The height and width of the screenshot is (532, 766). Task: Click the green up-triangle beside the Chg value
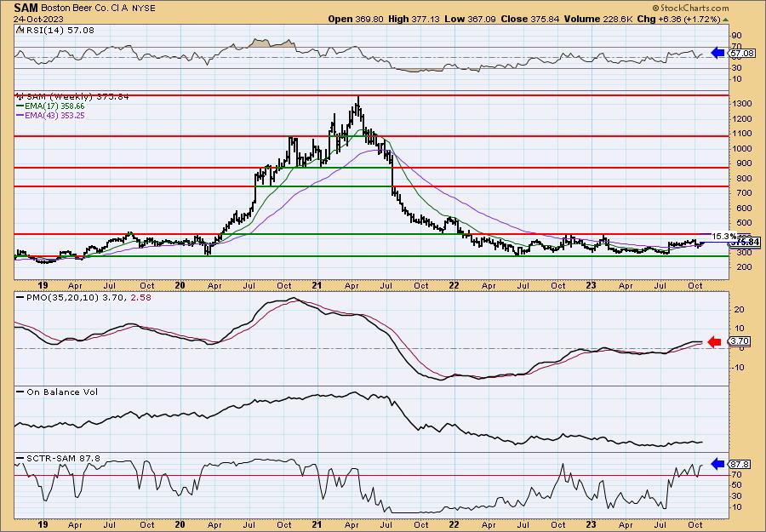coord(725,20)
